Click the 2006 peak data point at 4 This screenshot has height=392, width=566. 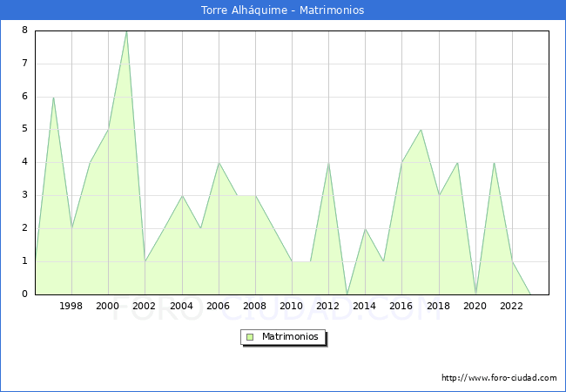pyautogui.click(x=219, y=163)
